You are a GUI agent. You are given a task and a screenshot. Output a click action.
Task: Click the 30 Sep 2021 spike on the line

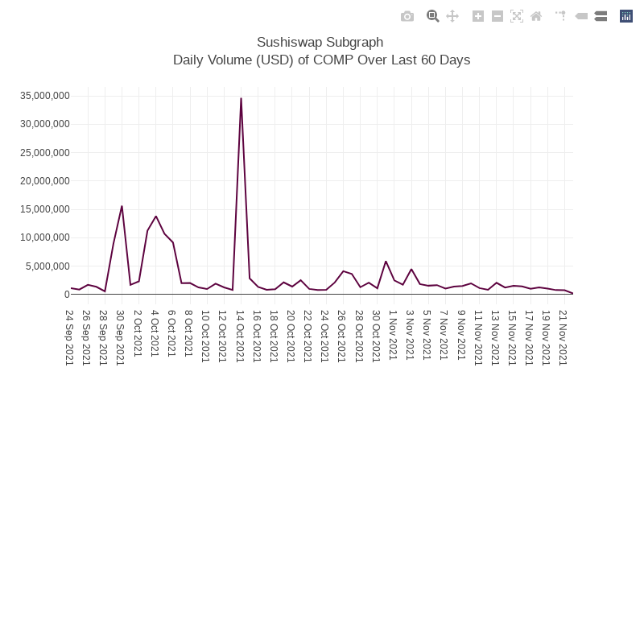point(122,206)
